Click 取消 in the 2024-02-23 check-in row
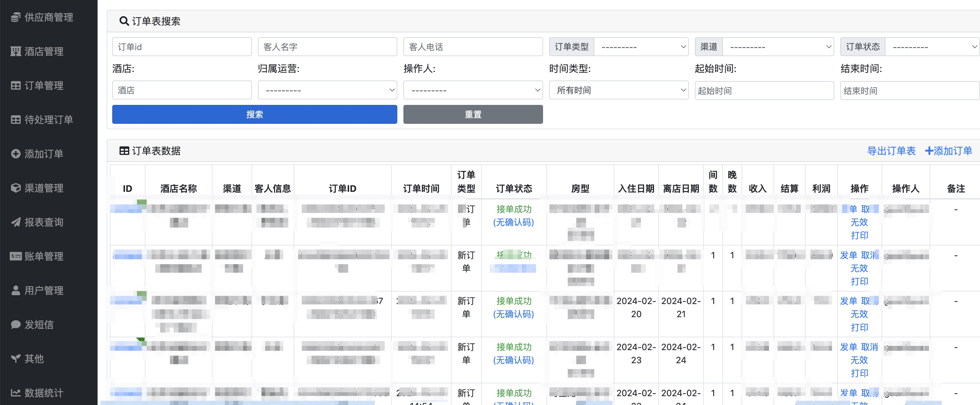This screenshot has height=405, width=980. [869, 347]
